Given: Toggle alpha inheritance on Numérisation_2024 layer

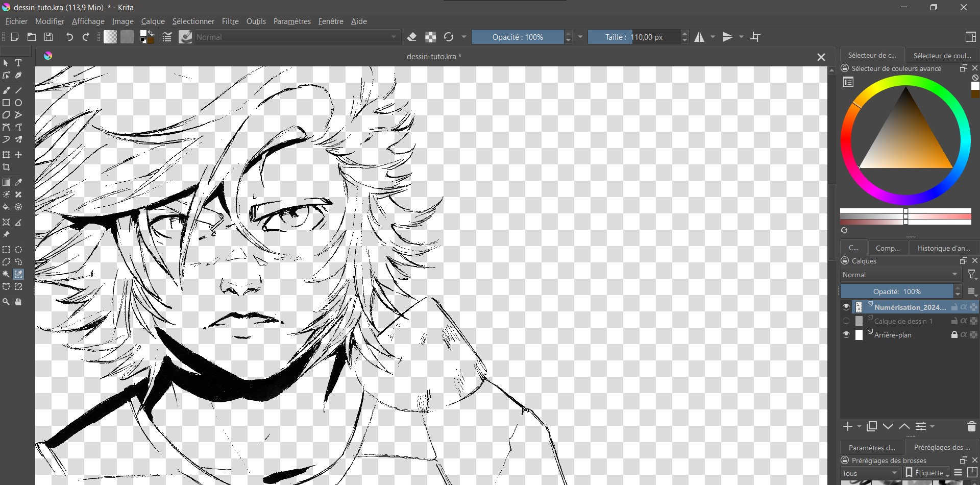Looking at the screenshot, I should [x=964, y=307].
